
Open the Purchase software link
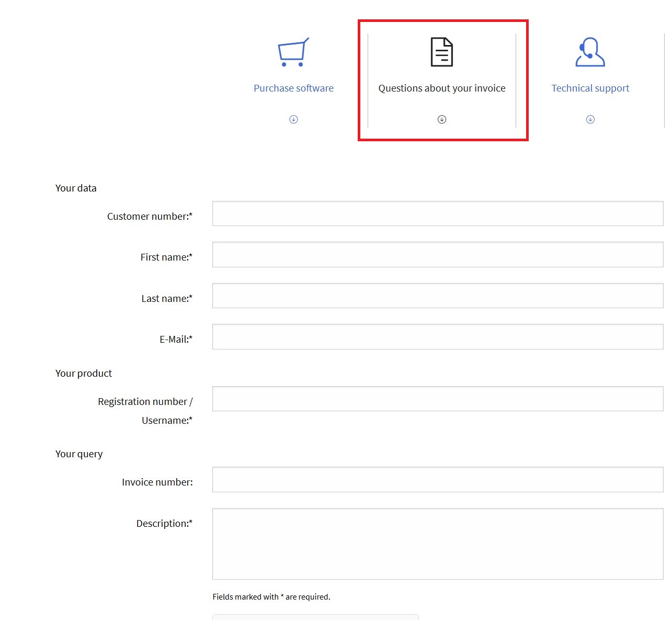(x=293, y=88)
